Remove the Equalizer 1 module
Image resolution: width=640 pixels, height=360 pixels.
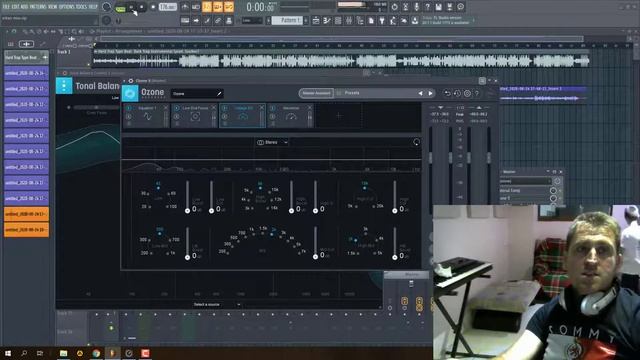tap(166, 108)
